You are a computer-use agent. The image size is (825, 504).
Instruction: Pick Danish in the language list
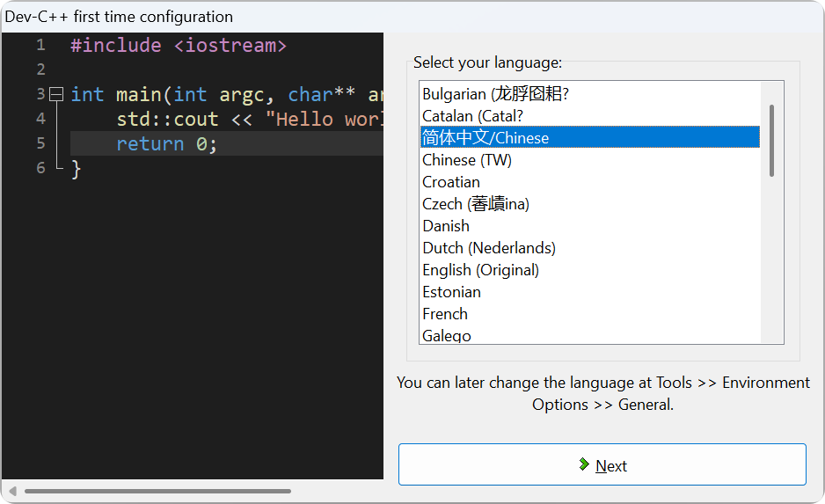(590, 226)
